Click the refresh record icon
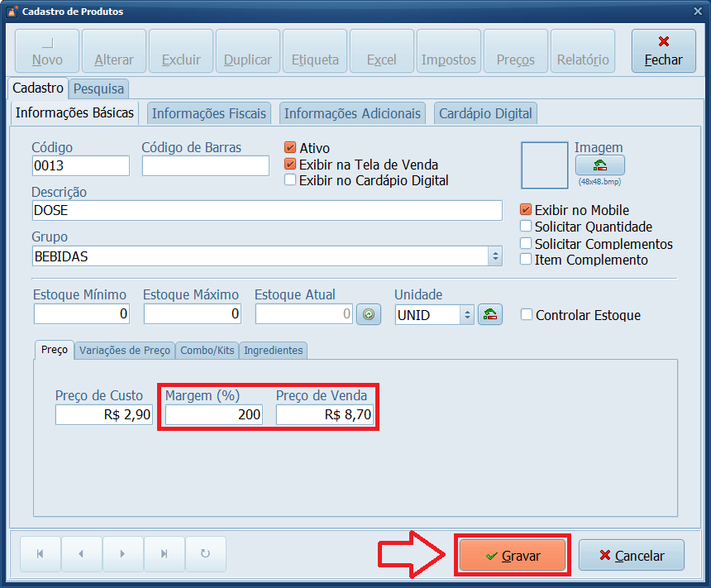Viewport: 711px width, 588px height. tap(205, 554)
